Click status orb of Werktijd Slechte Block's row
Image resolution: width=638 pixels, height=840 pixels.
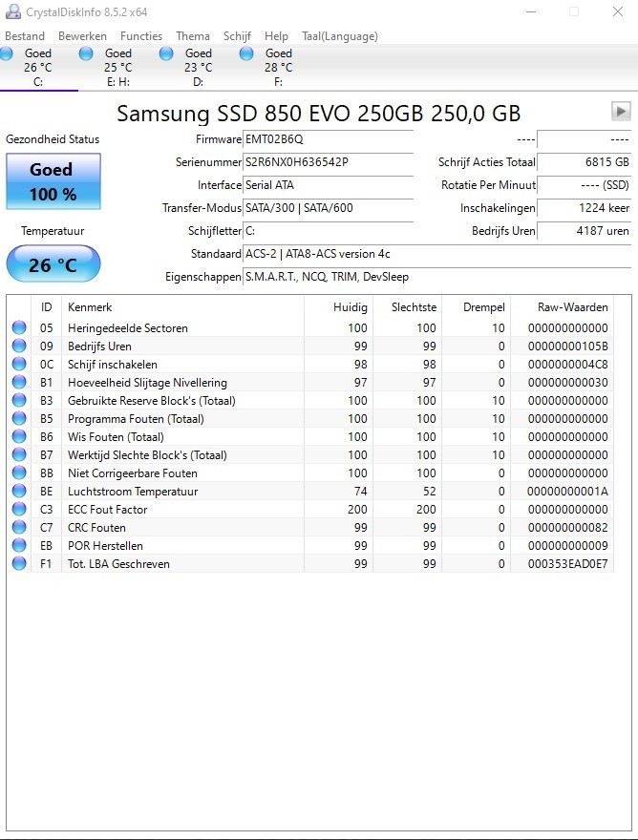pos(19,454)
